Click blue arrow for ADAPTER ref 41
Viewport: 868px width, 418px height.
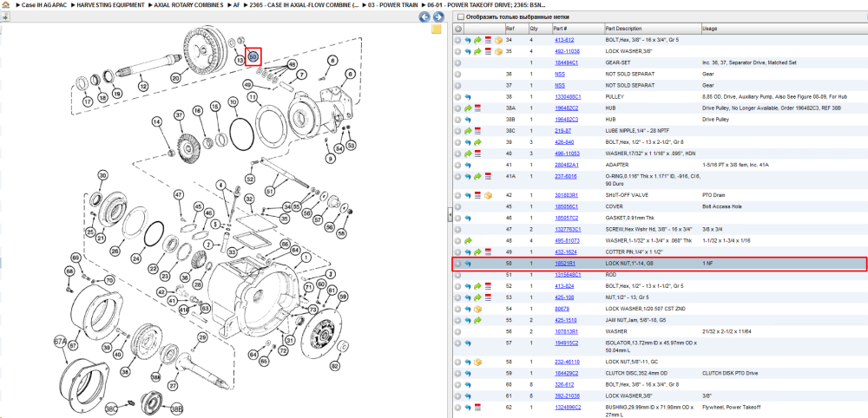pyautogui.click(x=468, y=165)
